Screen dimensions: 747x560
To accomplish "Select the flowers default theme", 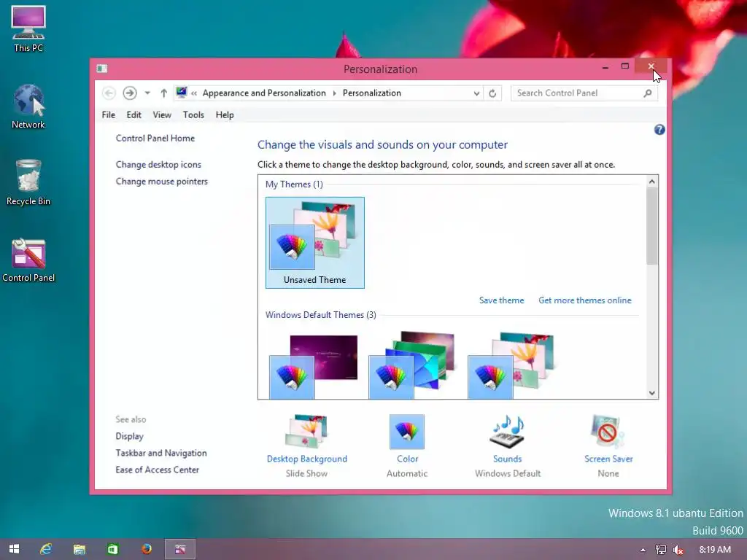I will click(511, 366).
